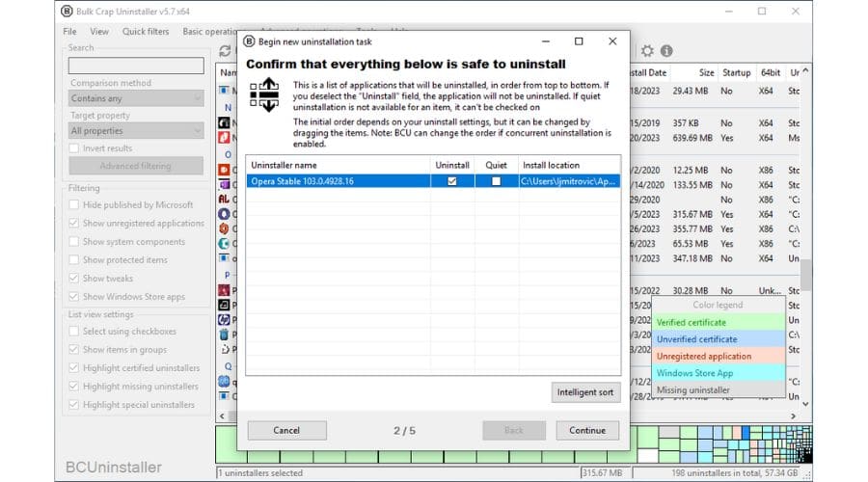Viewport: 868px width, 482px height.
Task: Click the reorder arrows icon in dialog
Action: point(265,95)
